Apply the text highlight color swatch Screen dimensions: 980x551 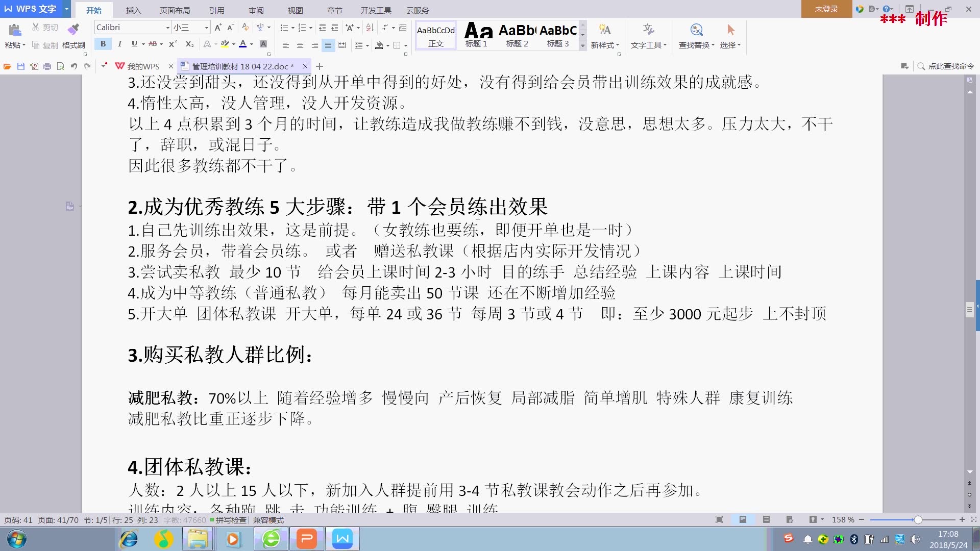pyautogui.click(x=225, y=44)
